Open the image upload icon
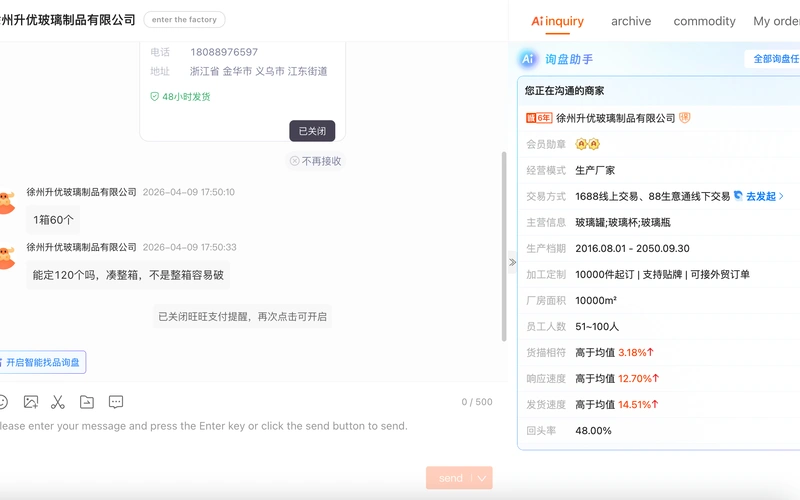This screenshot has height=500, width=800. 31,402
